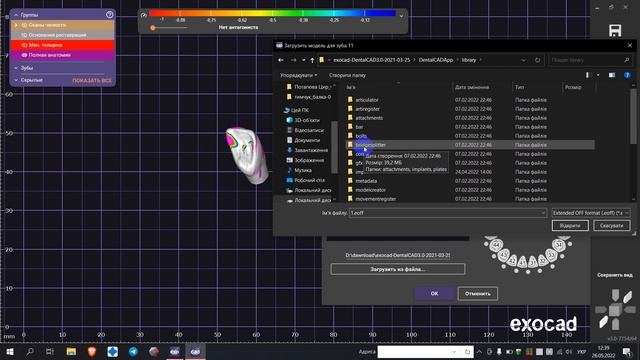The width and height of the screenshot is (640, 360).
Task: Change the view layout icon in the file dialog
Action: [x=588, y=75]
